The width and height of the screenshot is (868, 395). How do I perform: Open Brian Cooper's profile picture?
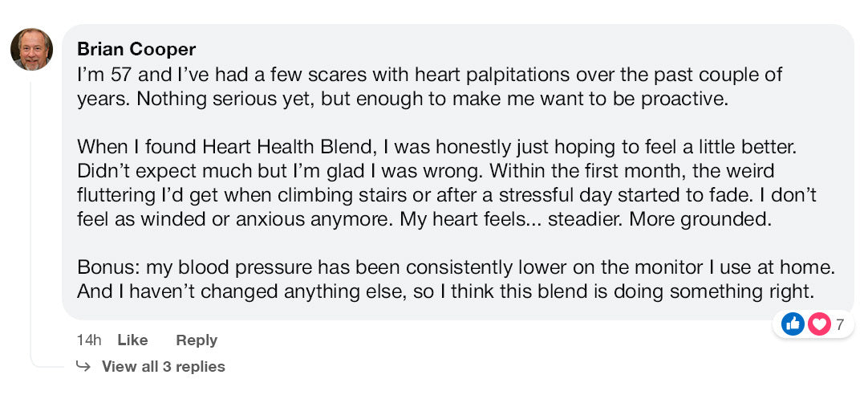tap(31, 50)
